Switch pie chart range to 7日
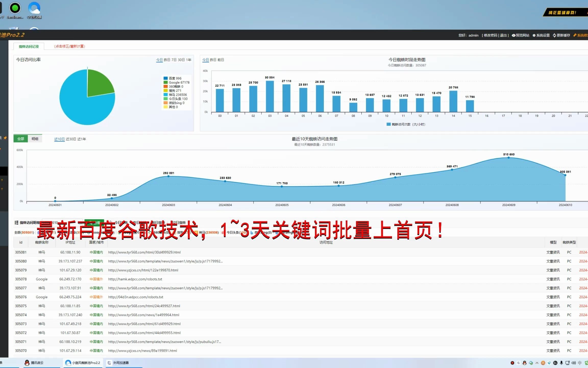Screen dimensions: 588x368 (174, 60)
